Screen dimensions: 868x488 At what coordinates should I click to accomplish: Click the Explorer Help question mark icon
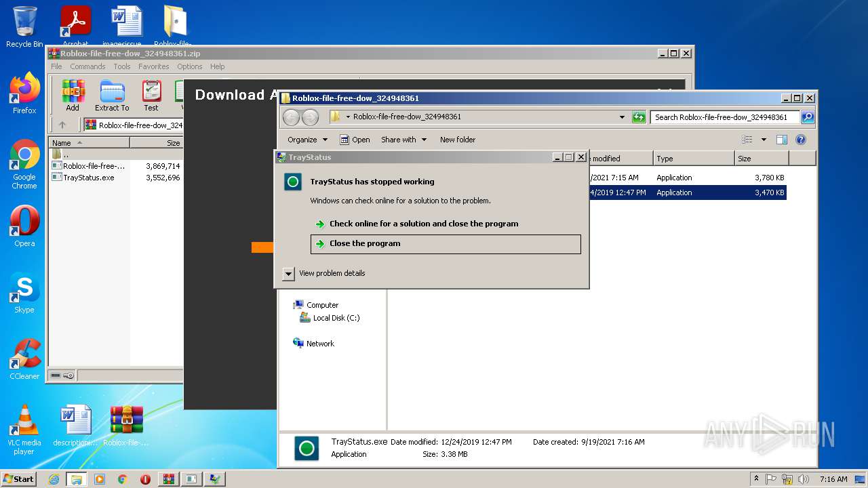pos(801,140)
